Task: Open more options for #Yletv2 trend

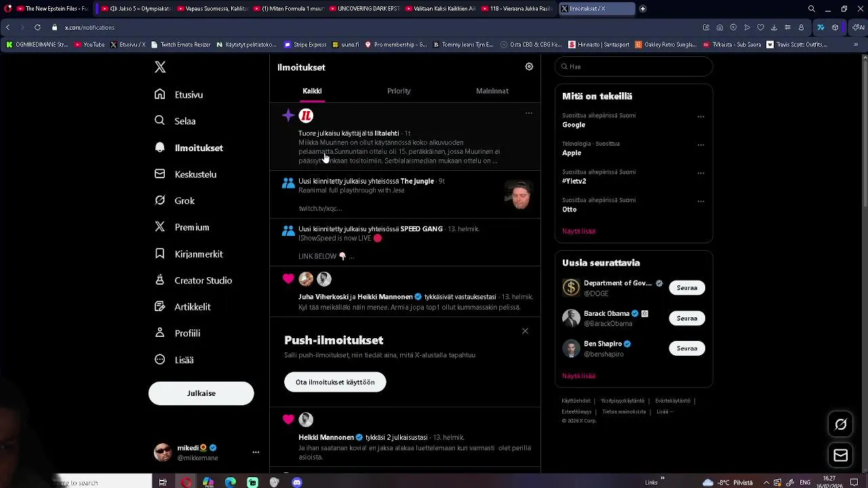Action: 701,173
